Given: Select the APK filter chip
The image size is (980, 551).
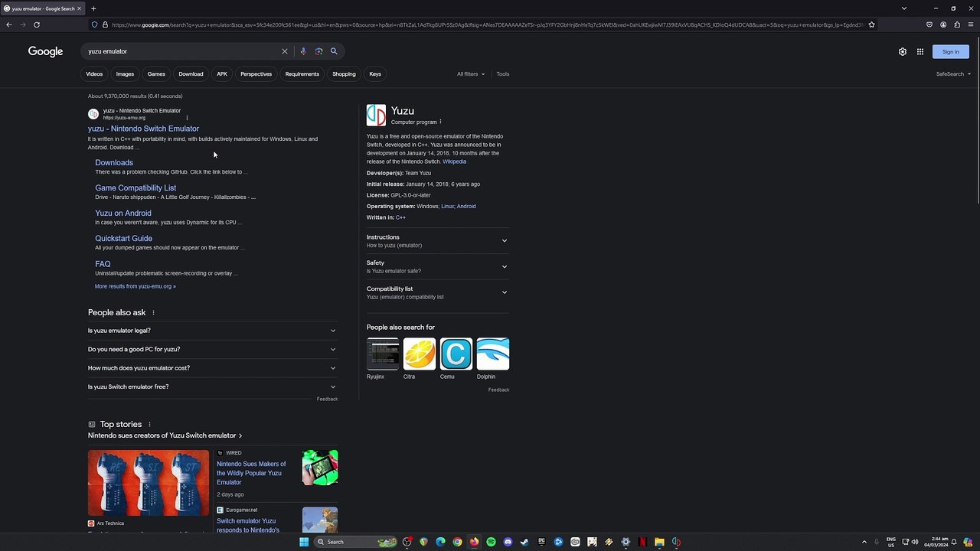Looking at the screenshot, I should [222, 74].
